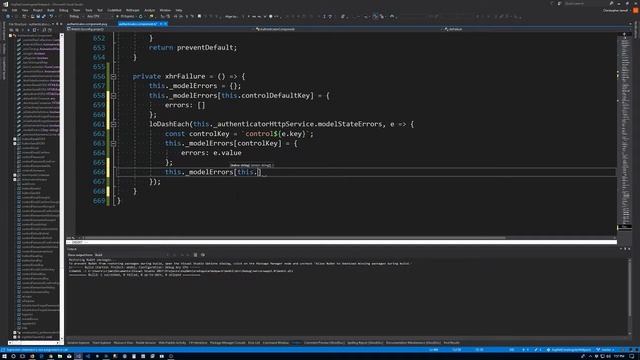Click the File Structure panel vertical scrollbar

pos(62,188)
